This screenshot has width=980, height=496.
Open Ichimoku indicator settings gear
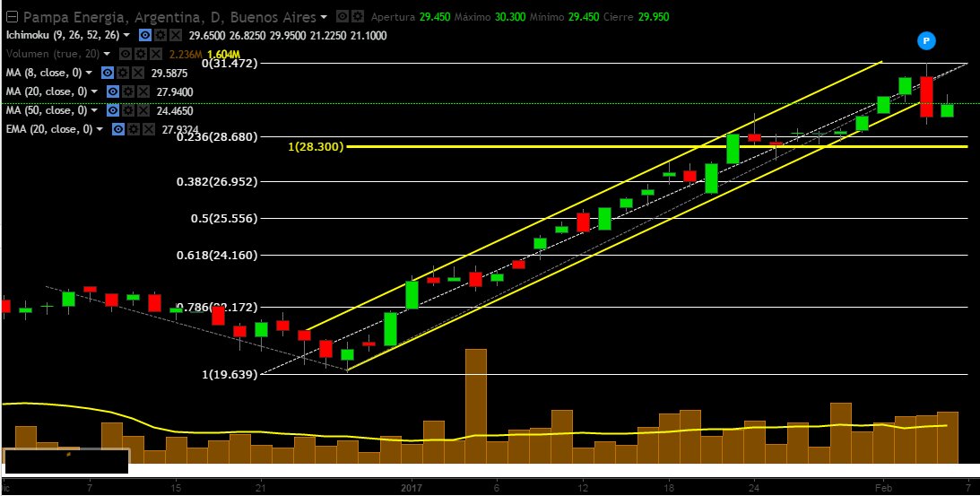click(x=160, y=36)
